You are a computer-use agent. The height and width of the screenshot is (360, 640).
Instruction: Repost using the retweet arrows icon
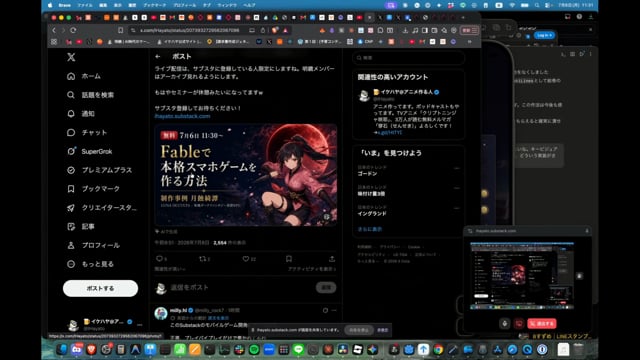202,259
